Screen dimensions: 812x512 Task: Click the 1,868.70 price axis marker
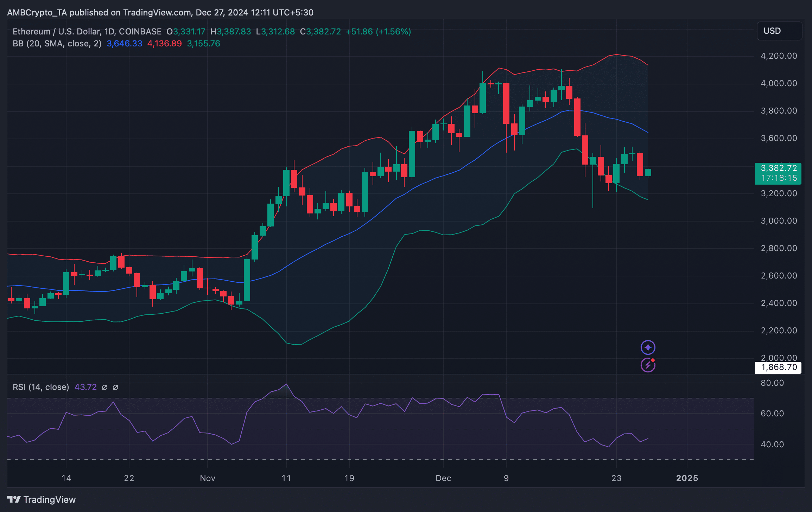(x=778, y=367)
